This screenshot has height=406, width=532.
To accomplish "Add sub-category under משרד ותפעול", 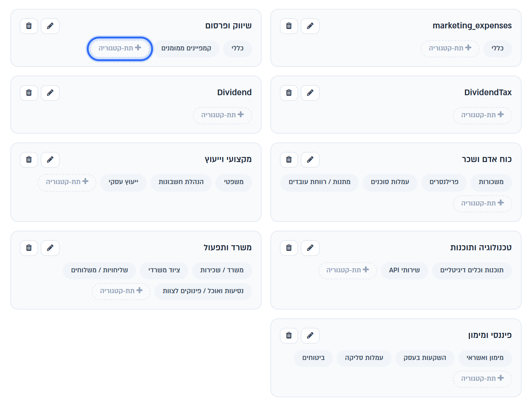I will (121, 291).
